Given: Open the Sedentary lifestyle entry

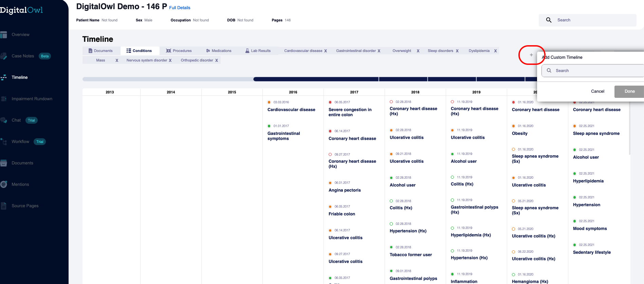Looking at the screenshot, I should [592, 252].
